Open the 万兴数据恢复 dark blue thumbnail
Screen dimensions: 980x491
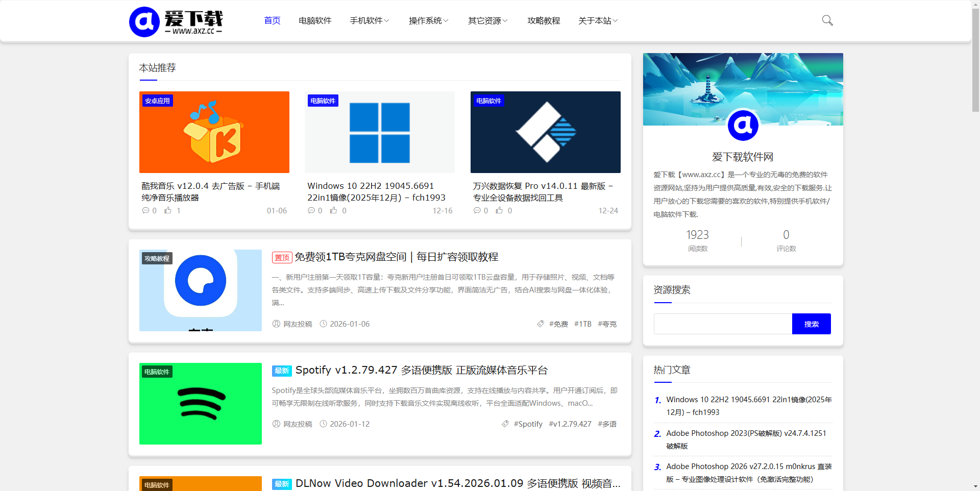click(x=546, y=132)
